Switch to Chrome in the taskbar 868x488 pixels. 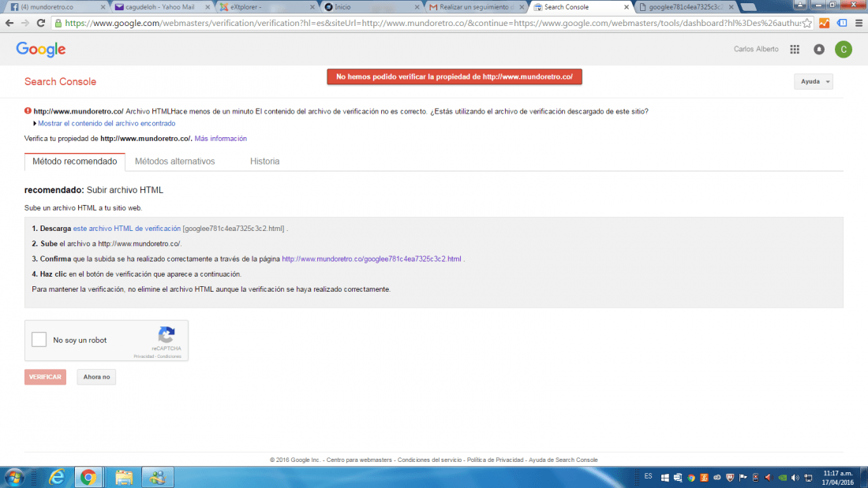[x=88, y=477]
